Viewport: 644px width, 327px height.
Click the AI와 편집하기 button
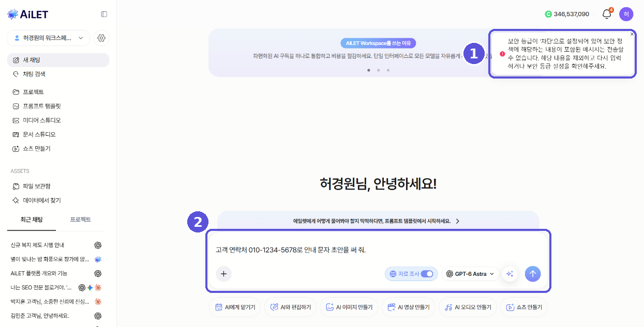pos(290,307)
